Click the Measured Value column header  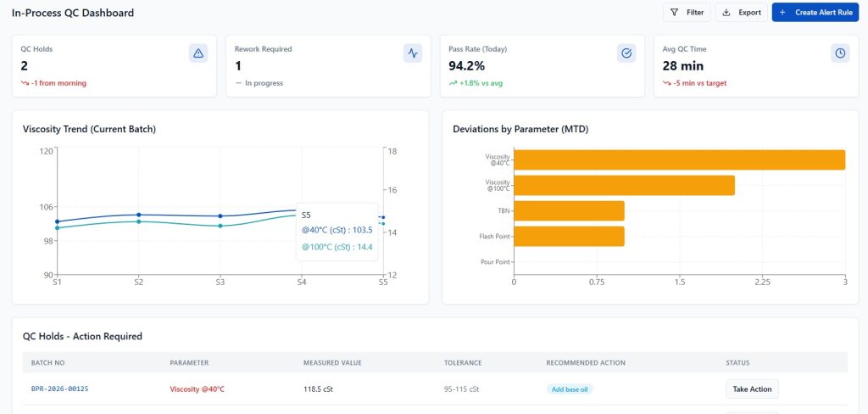point(332,362)
